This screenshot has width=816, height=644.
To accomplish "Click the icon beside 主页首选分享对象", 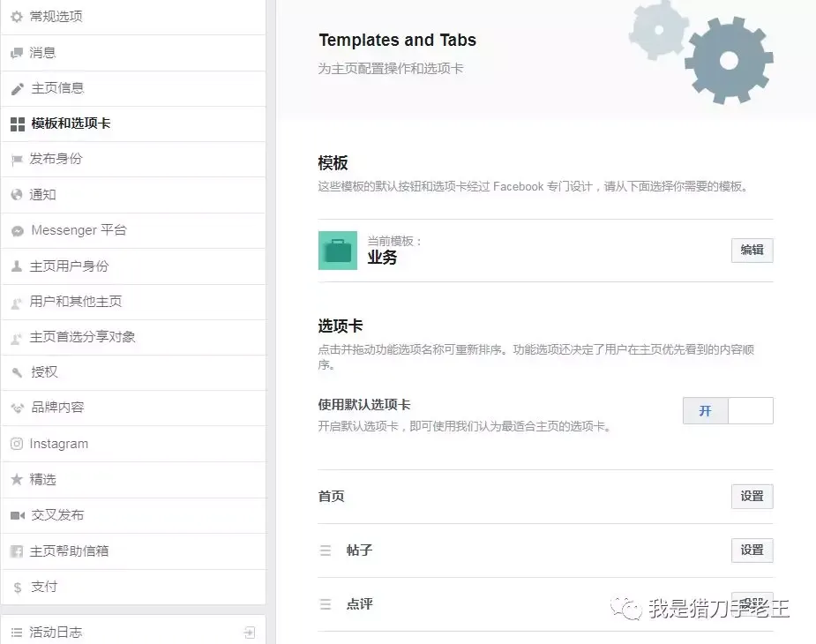I will tap(17, 337).
